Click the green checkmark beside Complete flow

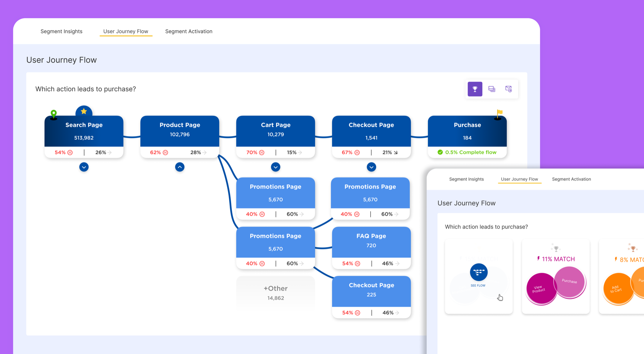(440, 152)
